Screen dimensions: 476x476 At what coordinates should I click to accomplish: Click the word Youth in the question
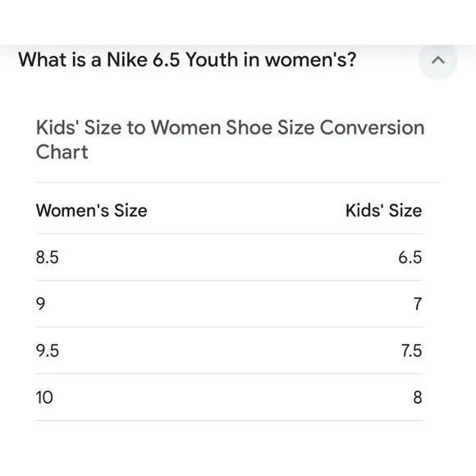(x=212, y=59)
